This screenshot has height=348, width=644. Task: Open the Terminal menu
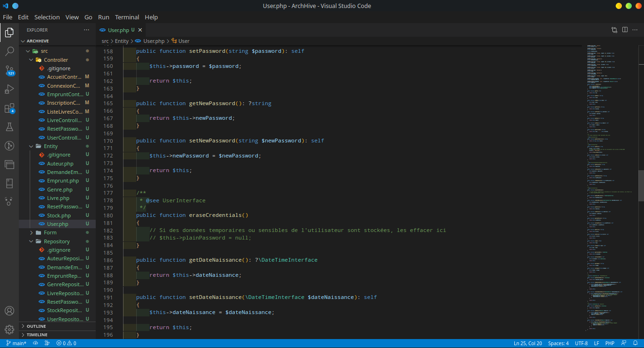[x=127, y=17]
